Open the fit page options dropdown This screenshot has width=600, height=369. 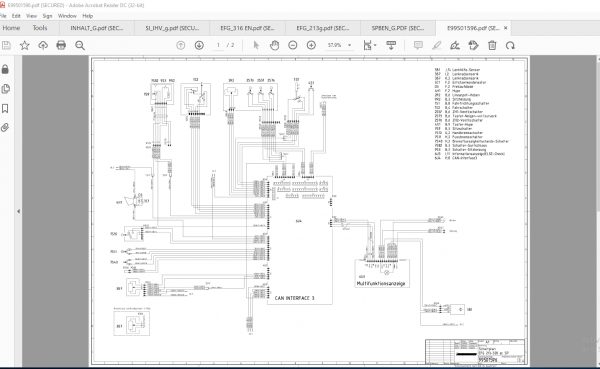(370, 45)
